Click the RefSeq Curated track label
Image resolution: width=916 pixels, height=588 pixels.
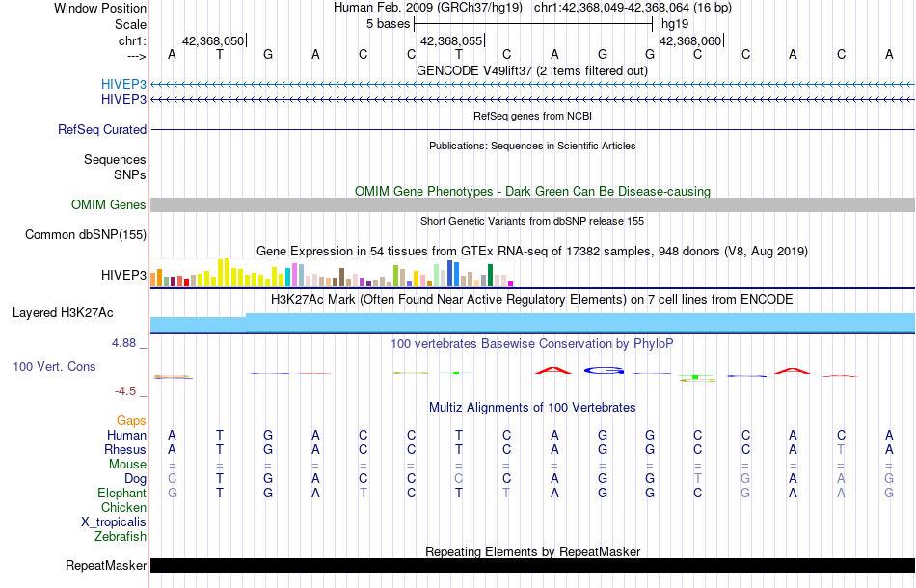pyautogui.click(x=102, y=129)
